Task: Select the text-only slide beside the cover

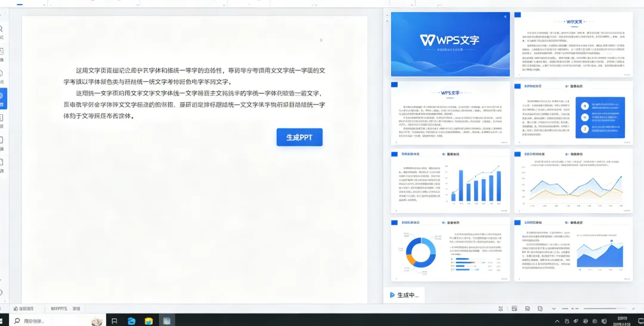Action: [574, 44]
